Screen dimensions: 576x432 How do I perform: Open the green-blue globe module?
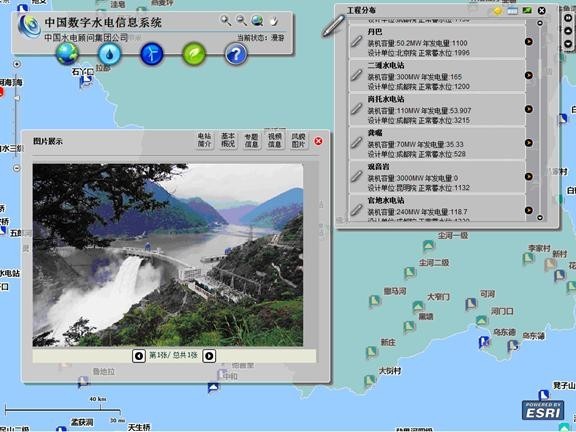(x=67, y=54)
